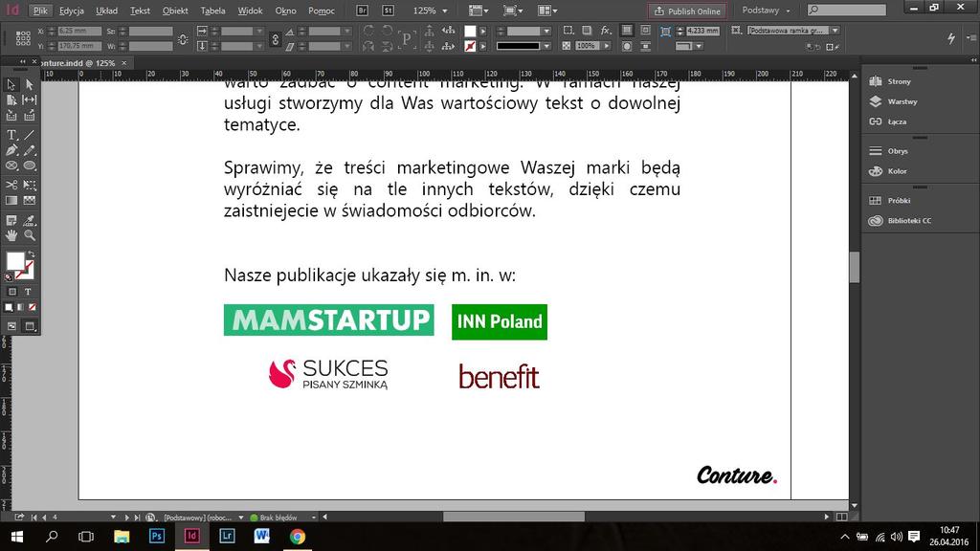
Task: Click the stroke color swatch in control bar
Action: (x=470, y=46)
